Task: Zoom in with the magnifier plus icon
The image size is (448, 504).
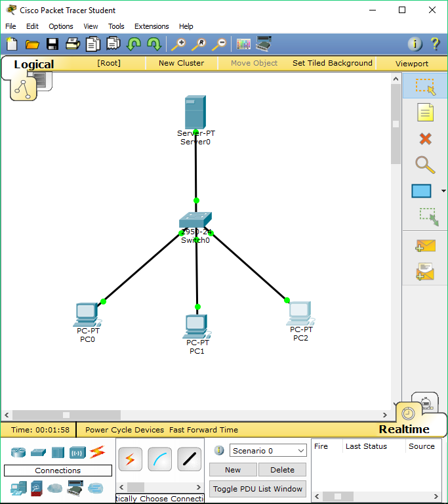Action: 178,44
